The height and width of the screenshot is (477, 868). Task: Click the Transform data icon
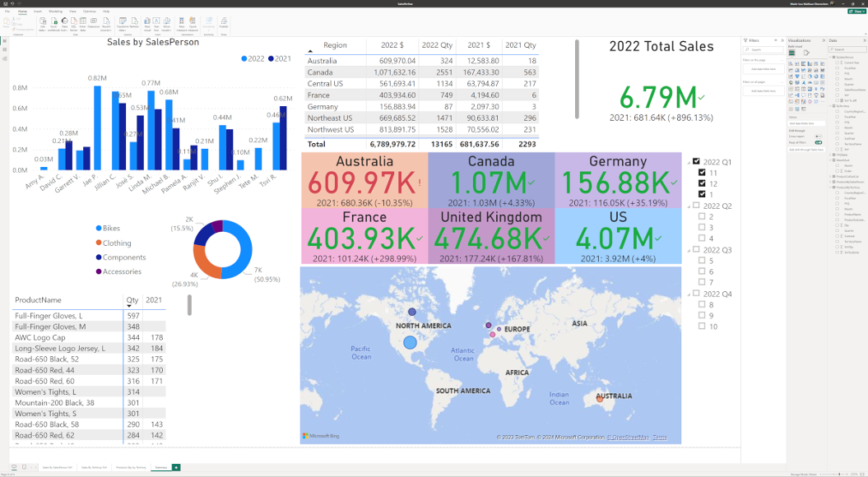pyautogui.click(x=123, y=25)
